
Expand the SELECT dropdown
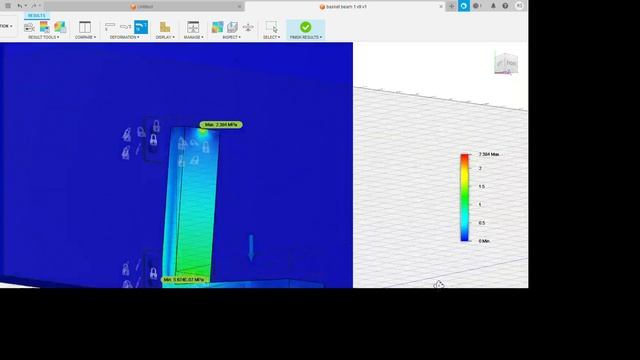pyautogui.click(x=271, y=37)
